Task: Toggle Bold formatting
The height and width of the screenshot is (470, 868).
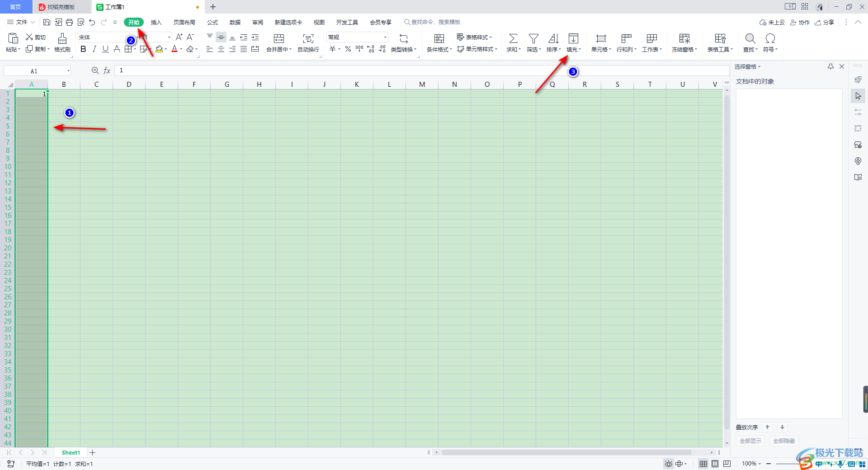Action: [83, 49]
